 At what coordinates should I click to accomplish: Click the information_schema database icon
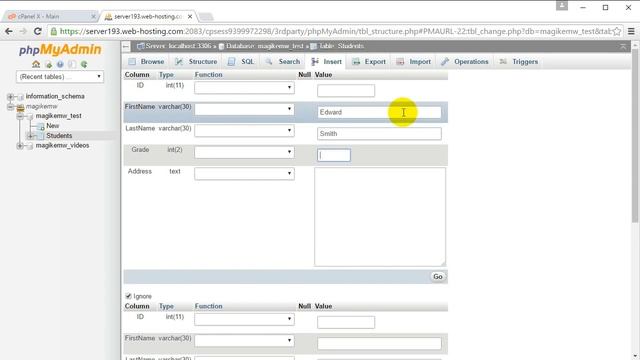pyautogui.click(x=20, y=97)
